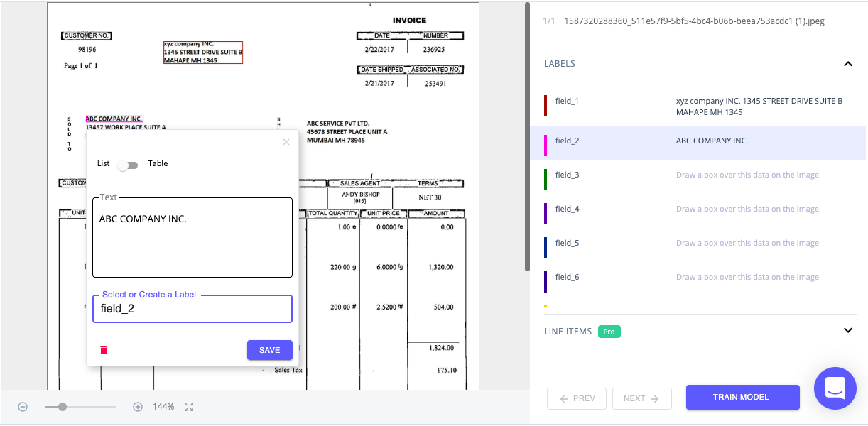Click the zoom in magnifier icon
Screen dimensions: 868x426
[x=138, y=407]
